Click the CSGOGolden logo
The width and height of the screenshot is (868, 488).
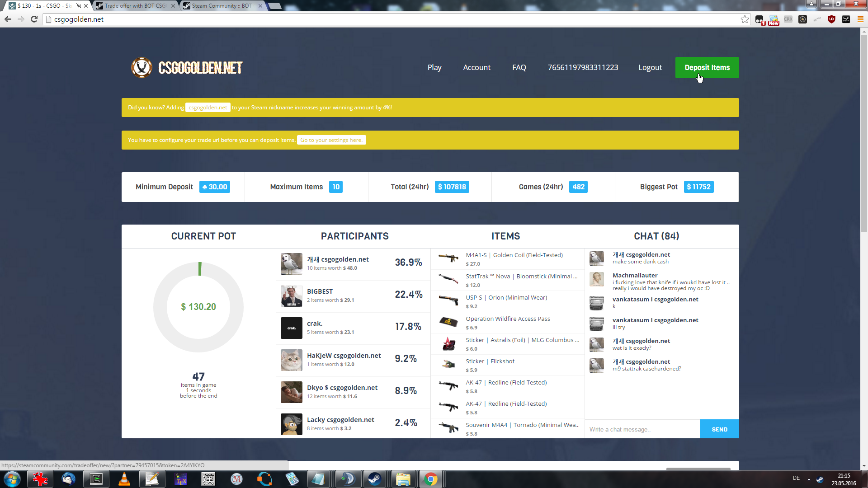[x=187, y=68]
